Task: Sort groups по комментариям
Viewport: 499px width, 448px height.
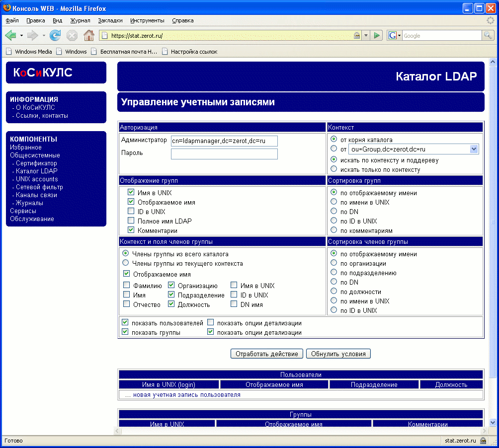Action: tap(333, 230)
